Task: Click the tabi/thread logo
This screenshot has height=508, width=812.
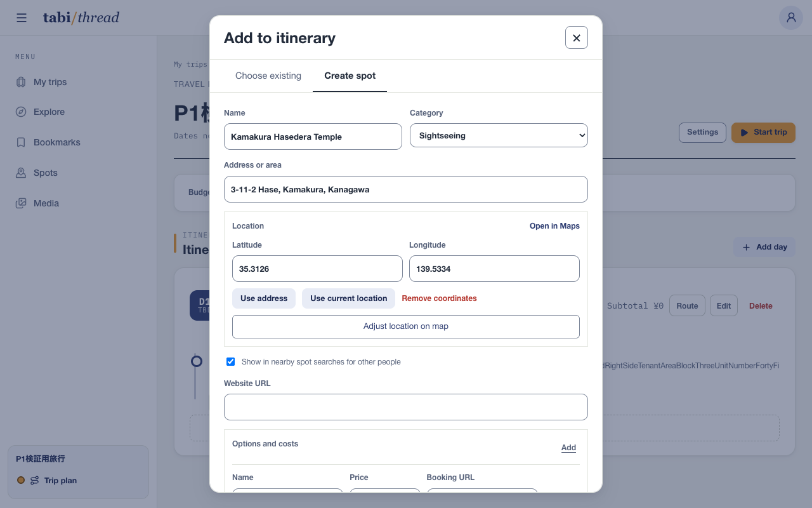Action: pos(81,18)
